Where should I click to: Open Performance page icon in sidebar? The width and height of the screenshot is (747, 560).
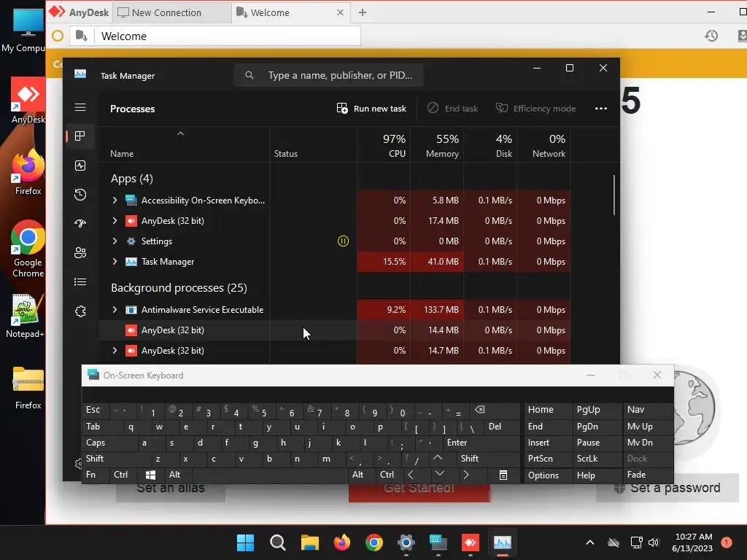(x=80, y=166)
